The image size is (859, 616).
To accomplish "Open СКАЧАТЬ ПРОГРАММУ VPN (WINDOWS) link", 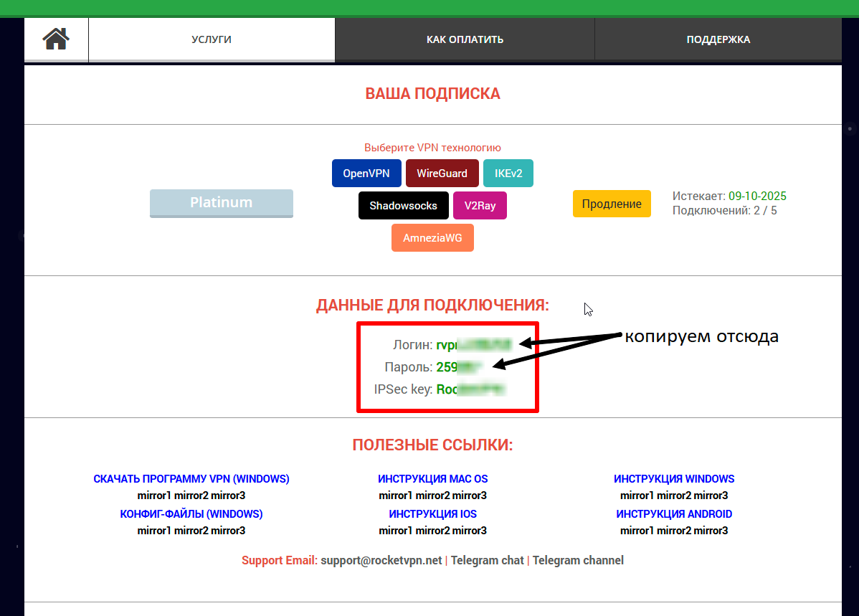I will pos(191,479).
